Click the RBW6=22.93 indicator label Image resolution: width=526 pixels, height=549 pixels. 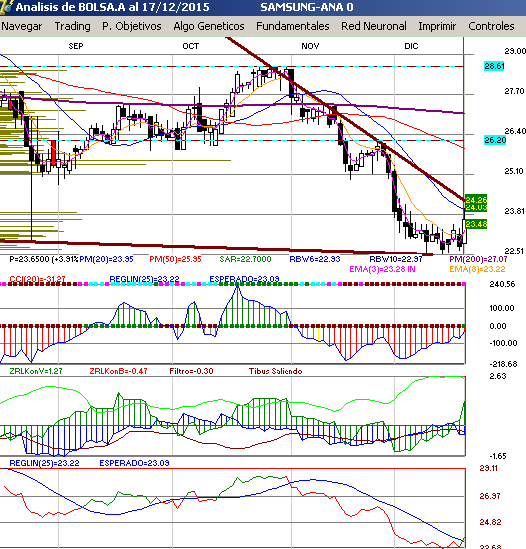click(x=314, y=259)
